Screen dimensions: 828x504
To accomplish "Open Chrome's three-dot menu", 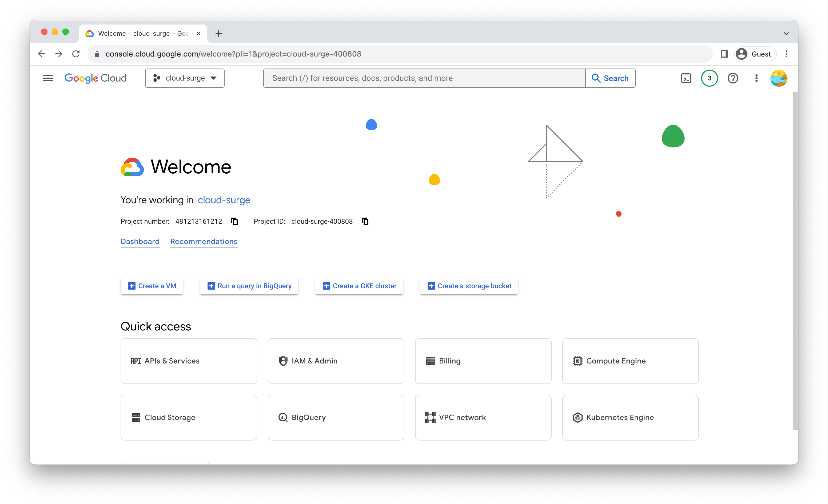I will (786, 54).
